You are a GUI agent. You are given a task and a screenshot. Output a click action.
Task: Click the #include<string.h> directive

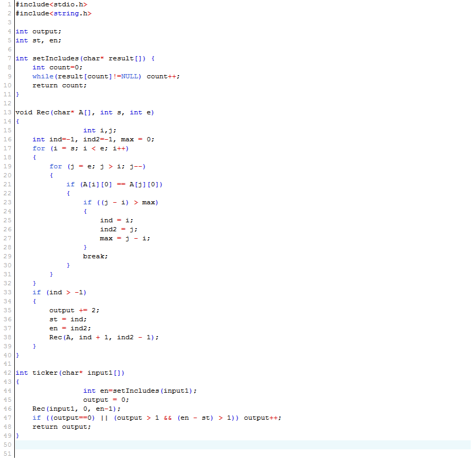pos(53,13)
